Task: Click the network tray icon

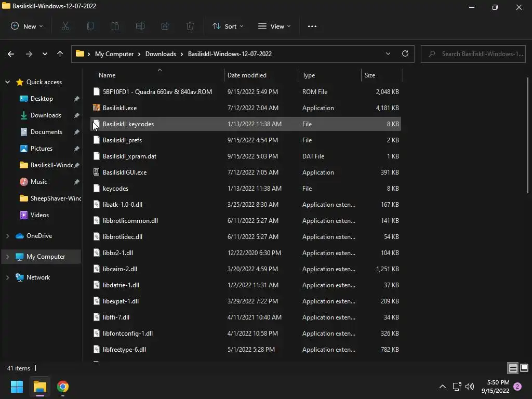Action: click(x=457, y=387)
